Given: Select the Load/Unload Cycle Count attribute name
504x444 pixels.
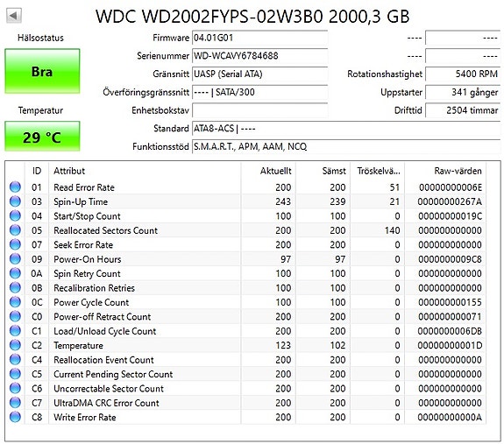Looking at the screenshot, I should pyautogui.click(x=105, y=331).
